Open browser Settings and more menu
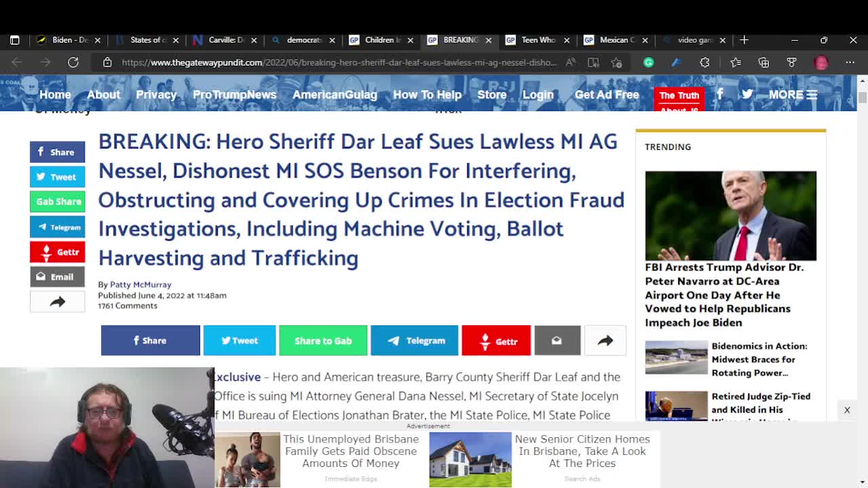 [850, 62]
